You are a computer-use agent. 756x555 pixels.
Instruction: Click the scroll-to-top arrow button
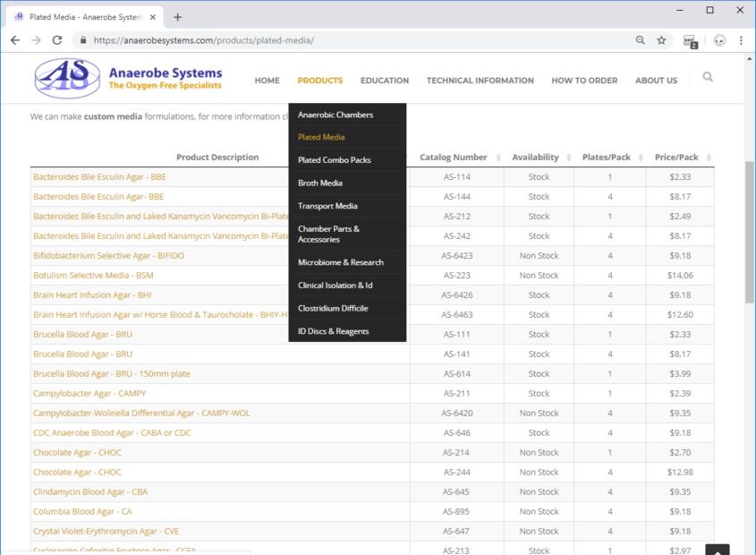(717, 550)
